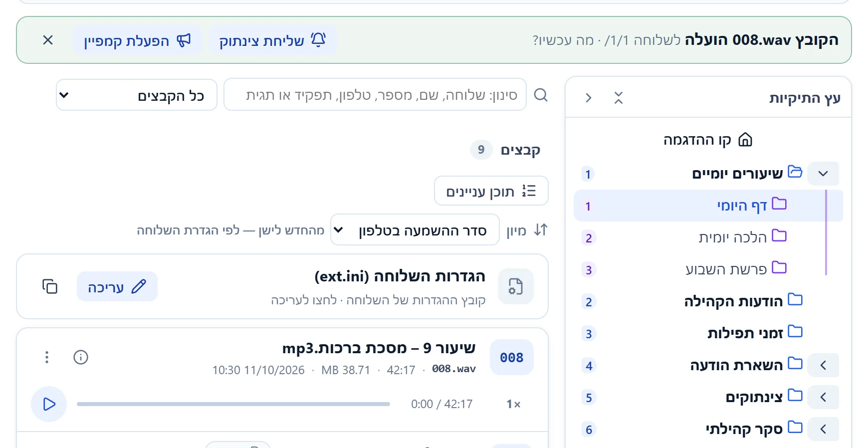Change the 1× playback speed
This screenshot has height=448, width=868.
513,404
